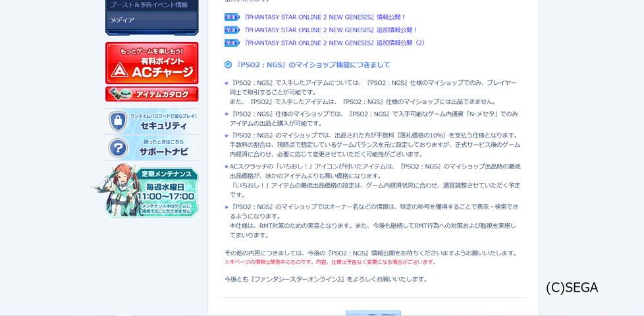644x316 pixels.
Task: Open the アイテムカタログ banner
Action: [151, 94]
